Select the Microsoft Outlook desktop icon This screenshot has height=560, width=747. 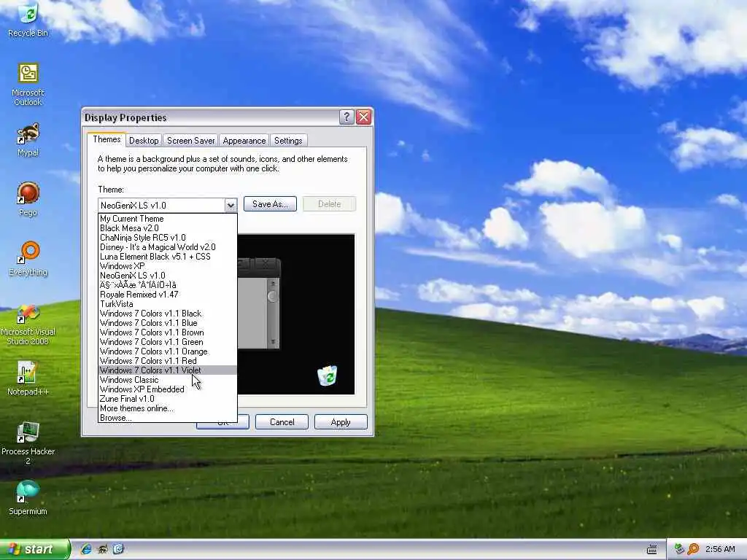click(x=28, y=85)
